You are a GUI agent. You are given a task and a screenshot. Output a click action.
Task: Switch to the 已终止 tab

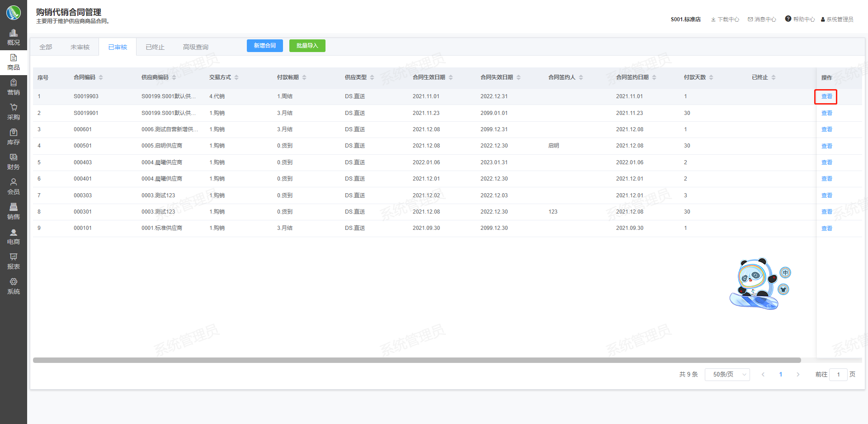(x=155, y=47)
